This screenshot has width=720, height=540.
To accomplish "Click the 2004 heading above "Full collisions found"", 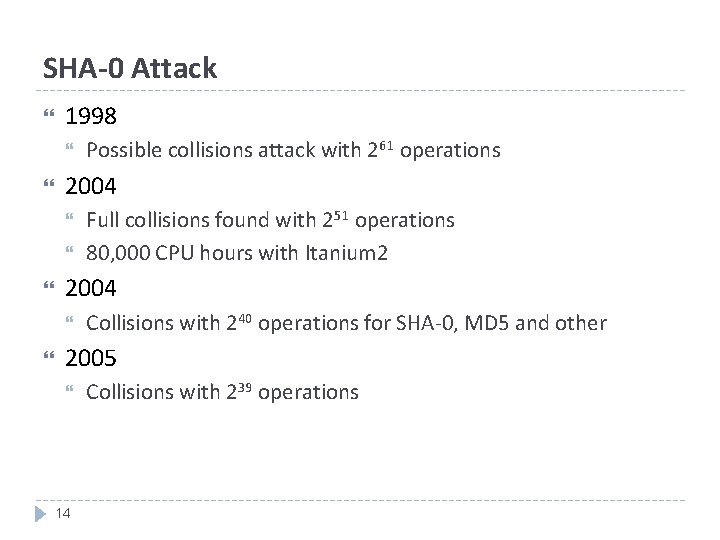I will pos(91,186).
